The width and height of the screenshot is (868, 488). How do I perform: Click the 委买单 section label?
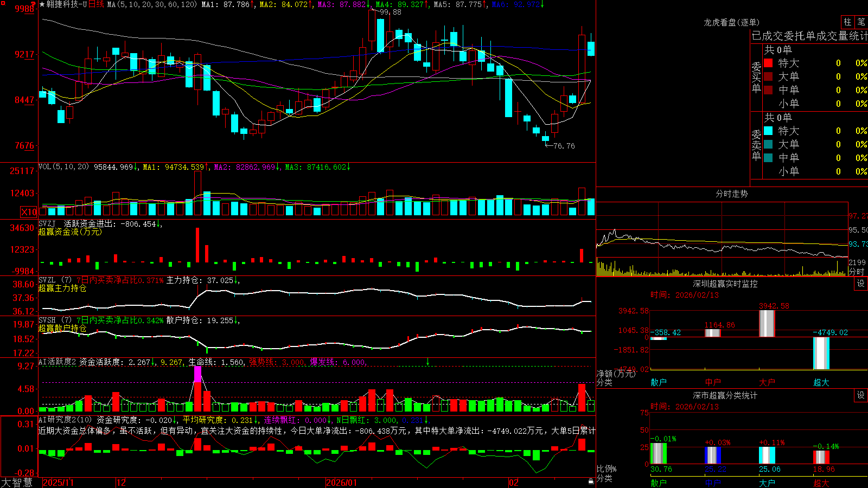756,77
